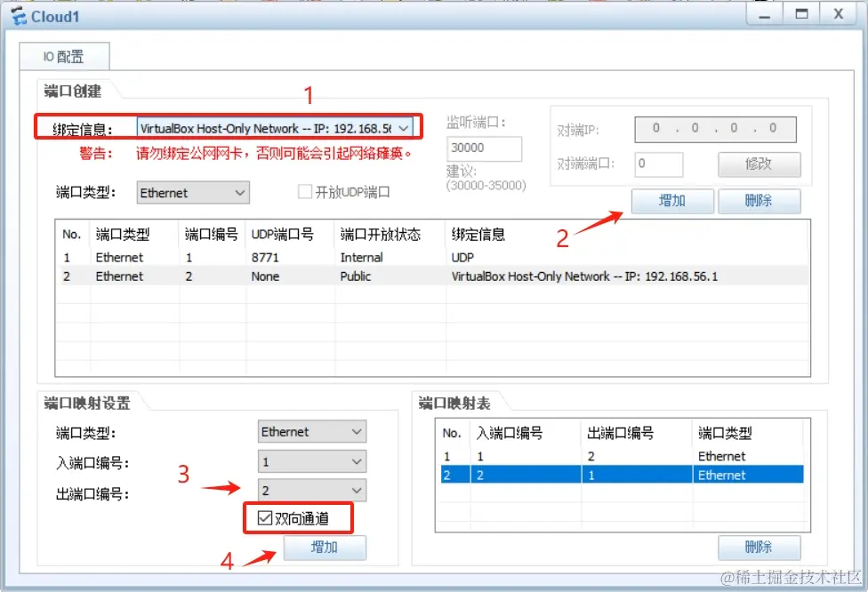Select highlighted mapping row 2 from port 2 to 1
Image resolution: width=868 pixels, height=592 pixels.
click(x=622, y=475)
